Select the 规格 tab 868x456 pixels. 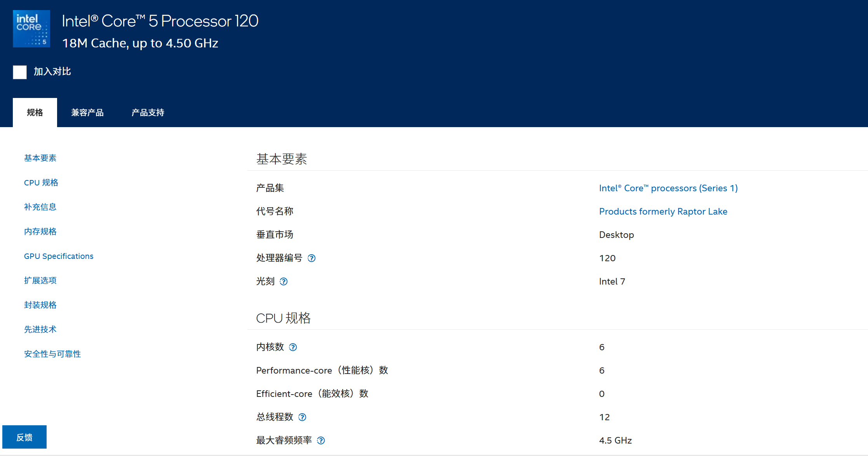pos(35,112)
